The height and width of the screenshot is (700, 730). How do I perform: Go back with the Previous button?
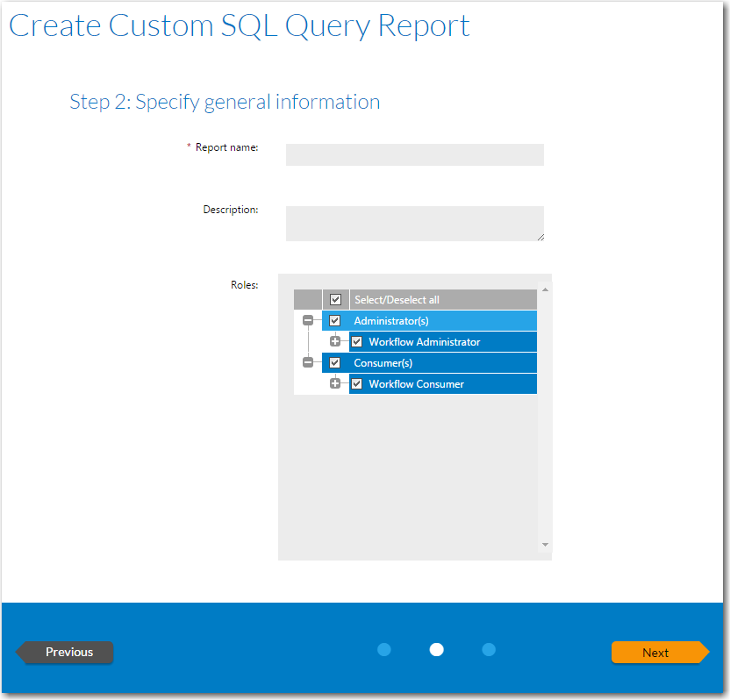[68, 652]
